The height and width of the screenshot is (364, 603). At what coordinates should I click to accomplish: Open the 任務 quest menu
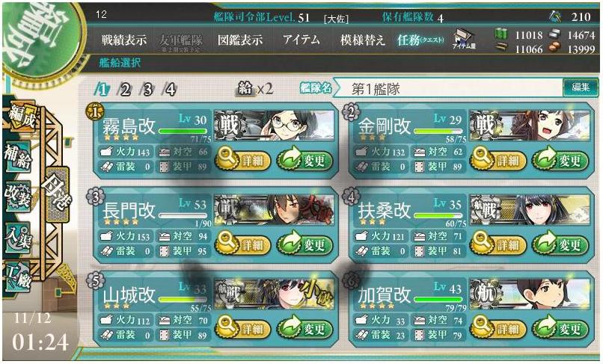[420, 39]
